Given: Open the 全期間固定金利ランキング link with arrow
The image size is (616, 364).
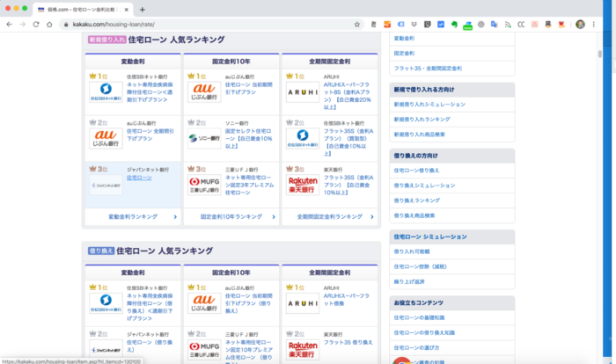Looking at the screenshot, I should click(330, 217).
